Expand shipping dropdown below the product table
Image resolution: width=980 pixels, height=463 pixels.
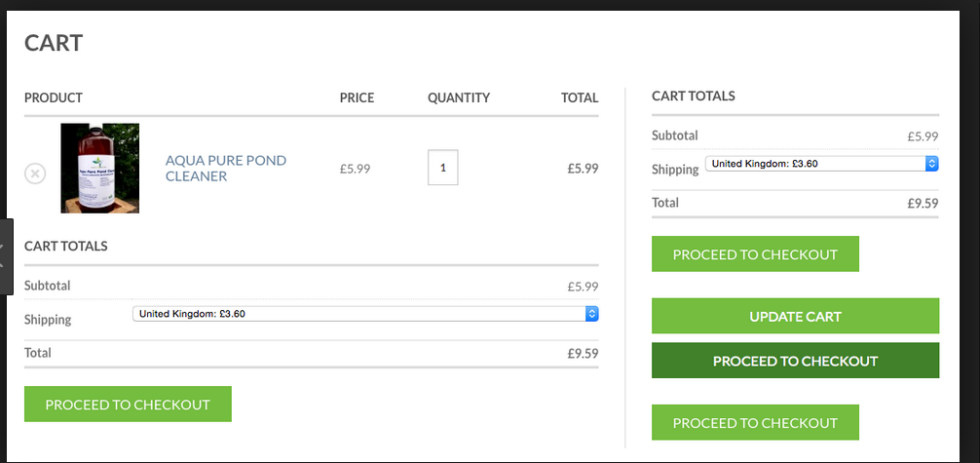coord(365,314)
